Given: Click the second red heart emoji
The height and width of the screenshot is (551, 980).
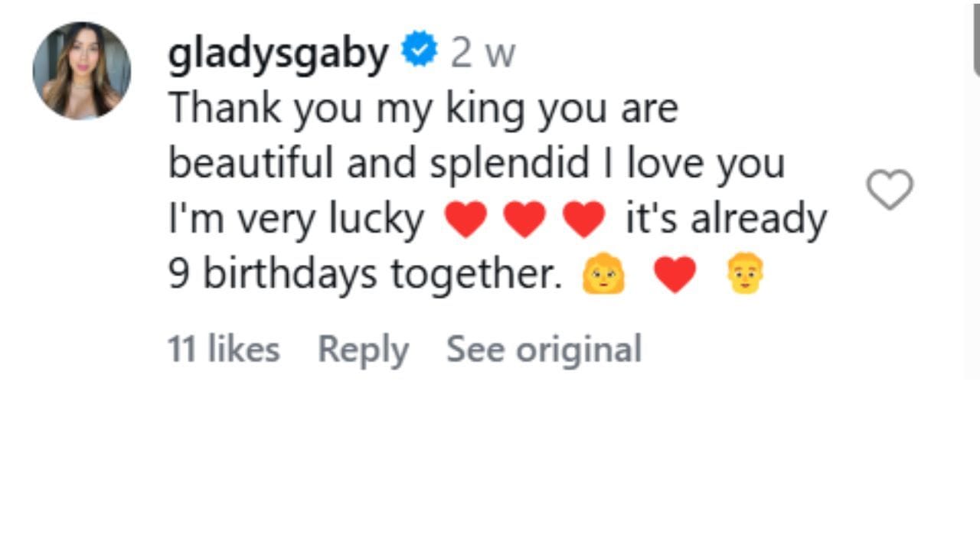Looking at the screenshot, I should pos(524,218).
